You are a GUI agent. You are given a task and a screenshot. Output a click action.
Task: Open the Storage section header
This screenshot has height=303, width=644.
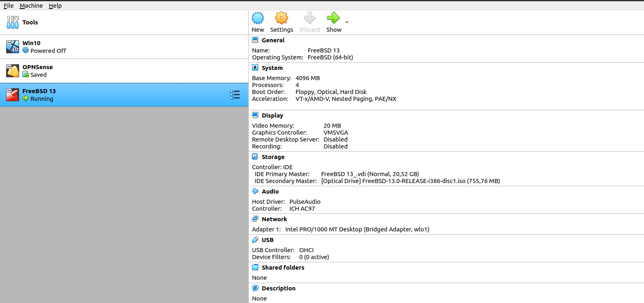tap(273, 157)
